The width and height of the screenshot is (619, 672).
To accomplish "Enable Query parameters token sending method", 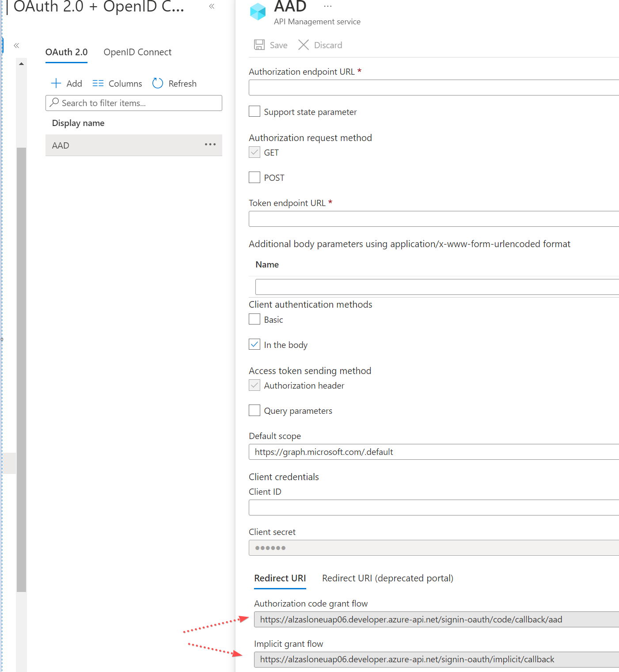I will pos(254,410).
